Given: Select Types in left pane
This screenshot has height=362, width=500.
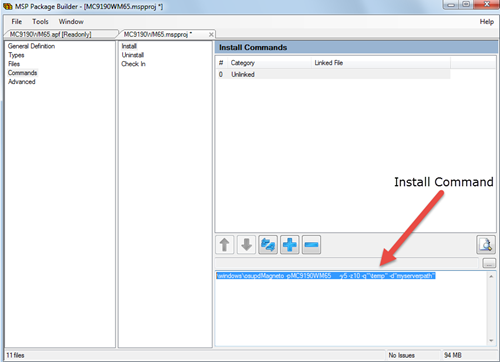Looking at the screenshot, I should 16,55.
